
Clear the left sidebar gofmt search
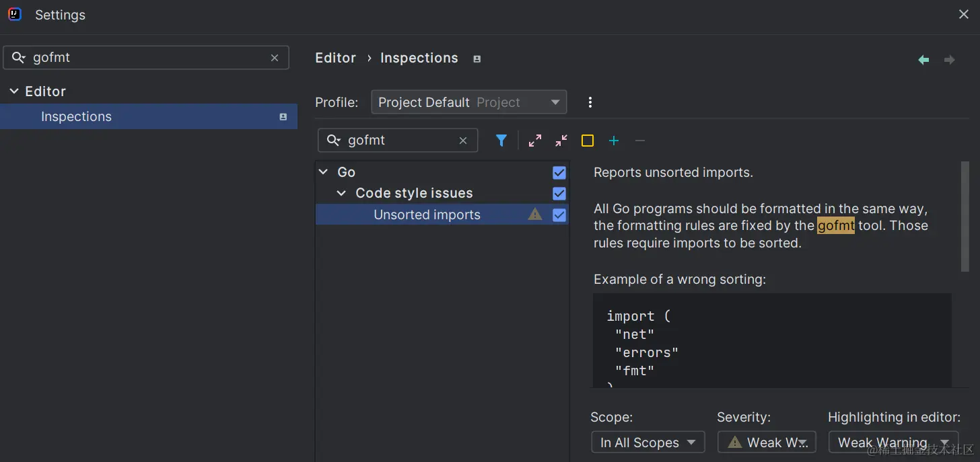(275, 58)
